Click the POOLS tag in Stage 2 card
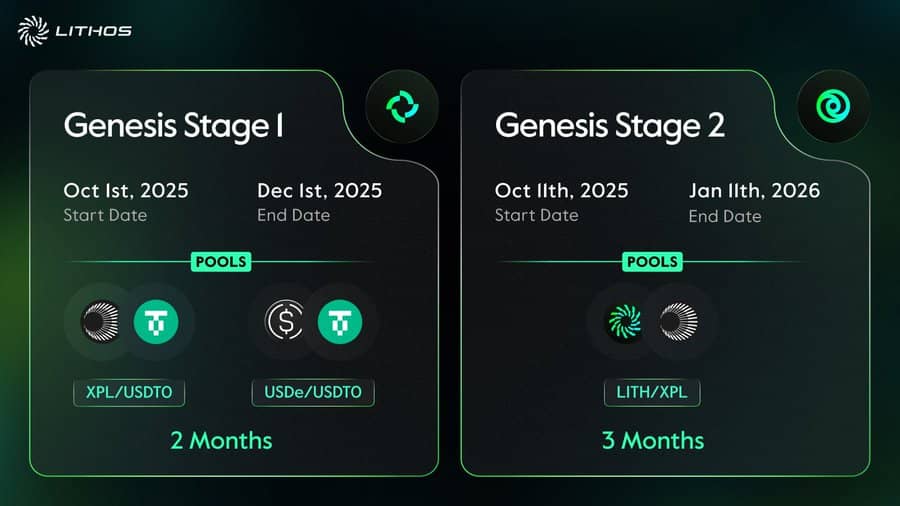Image resolution: width=900 pixels, height=506 pixels. (651, 262)
